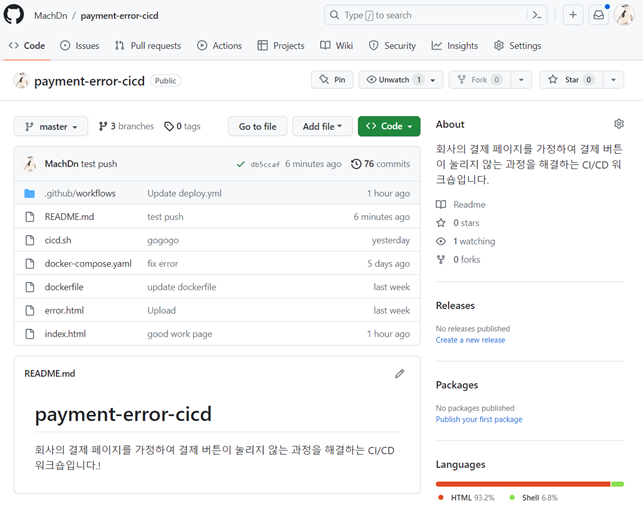The width and height of the screenshot is (644, 507).
Task: View the 3 branches link
Action: pos(126,127)
